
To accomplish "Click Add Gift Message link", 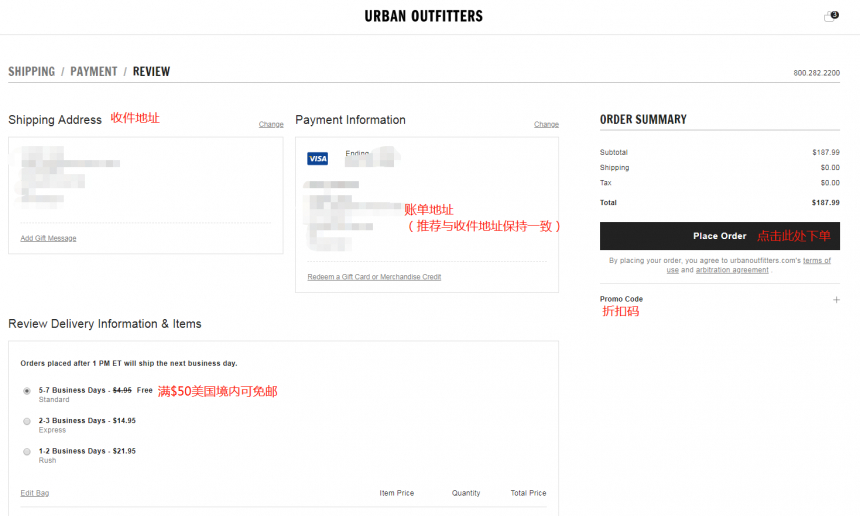I will click(x=48, y=238).
